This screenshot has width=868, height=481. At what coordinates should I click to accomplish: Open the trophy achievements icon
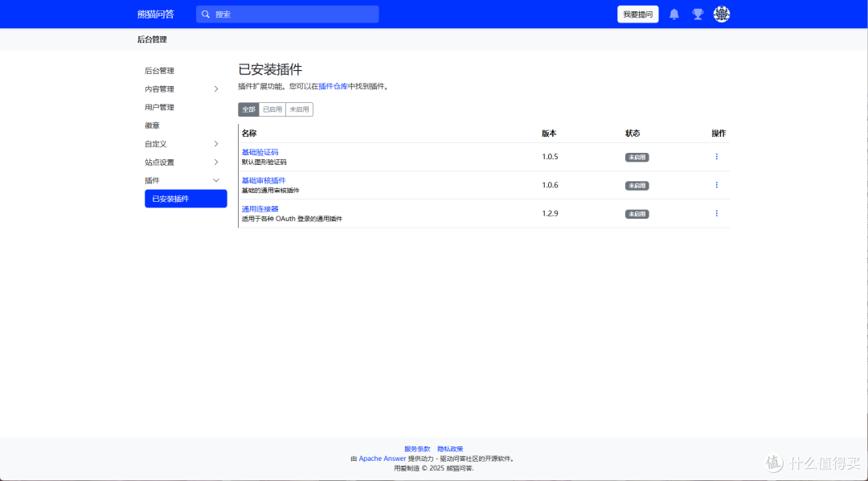(698, 14)
